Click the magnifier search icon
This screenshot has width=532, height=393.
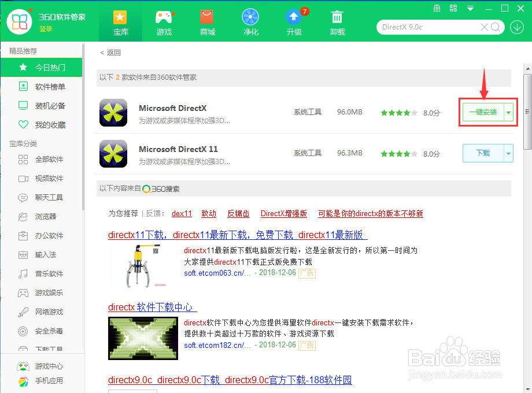tap(496, 27)
